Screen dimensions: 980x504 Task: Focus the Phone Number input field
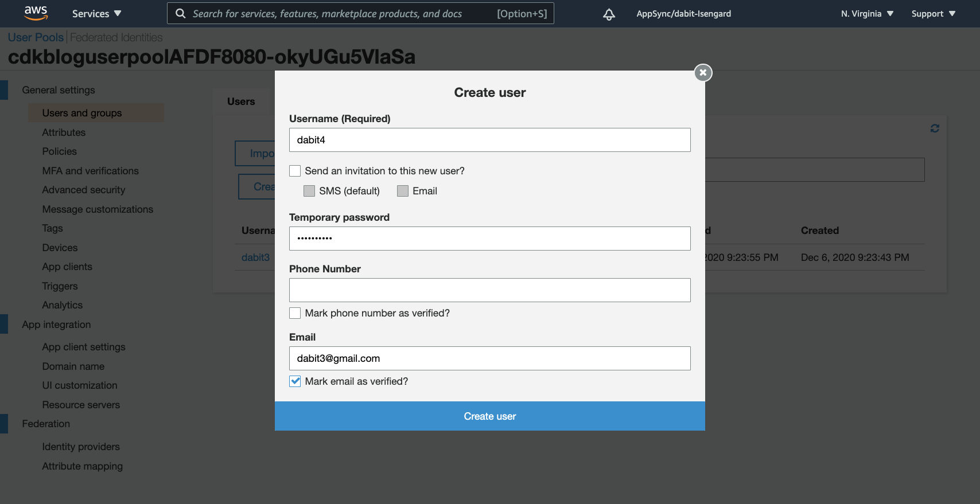tap(490, 290)
